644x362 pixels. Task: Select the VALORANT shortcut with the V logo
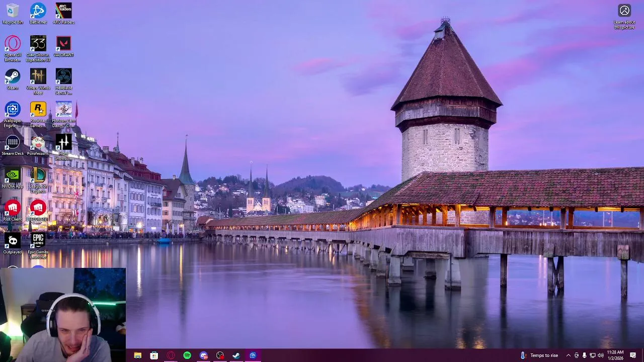pos(63,46)
